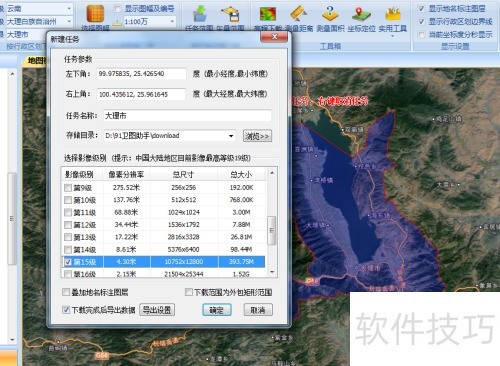This screenshot has width=500, height=366.
Task: Click the scale ruler icon beside 1:100万
Action: point(117,22)
